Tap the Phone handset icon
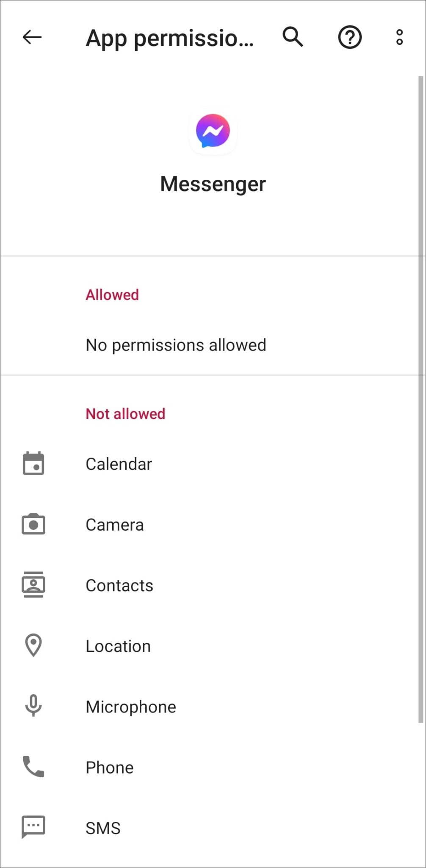Image resolution: width=426 pixels, height=868 pixels. coord(33,767)
